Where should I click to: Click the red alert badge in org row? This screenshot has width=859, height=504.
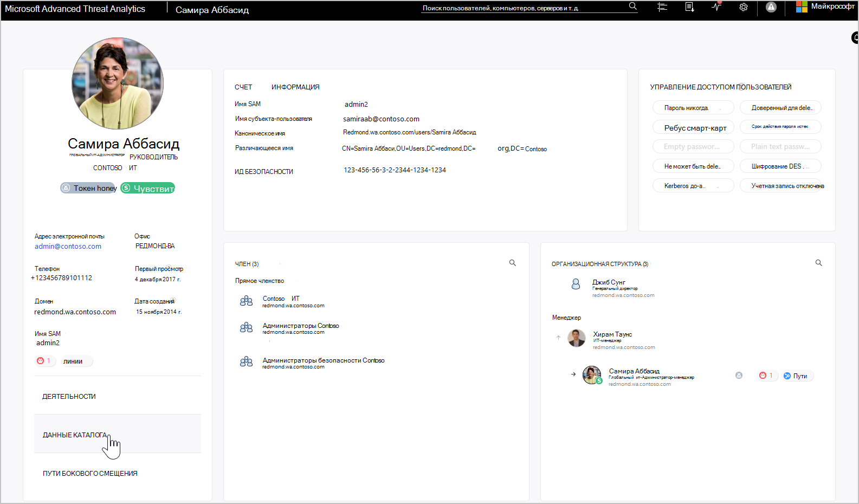click(766, 376)
